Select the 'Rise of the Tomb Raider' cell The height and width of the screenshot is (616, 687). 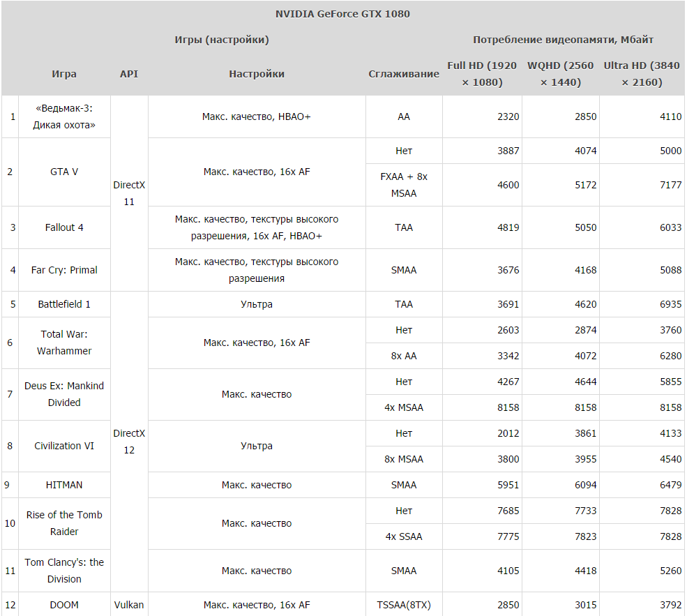tap(64, 523)
